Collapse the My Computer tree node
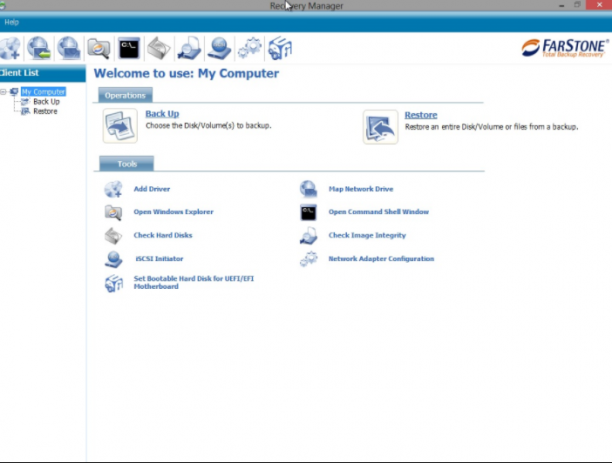This screenshot has width=612, height=463. click(3, 92)
